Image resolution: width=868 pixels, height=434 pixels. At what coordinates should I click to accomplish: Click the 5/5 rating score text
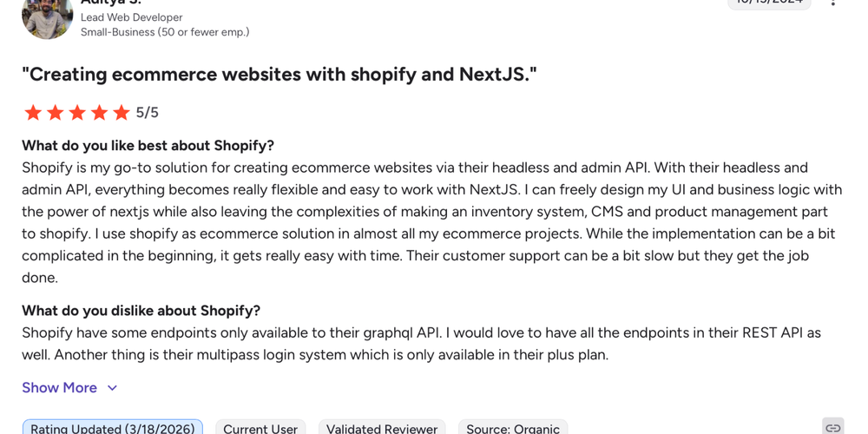(x=148, y=113)
